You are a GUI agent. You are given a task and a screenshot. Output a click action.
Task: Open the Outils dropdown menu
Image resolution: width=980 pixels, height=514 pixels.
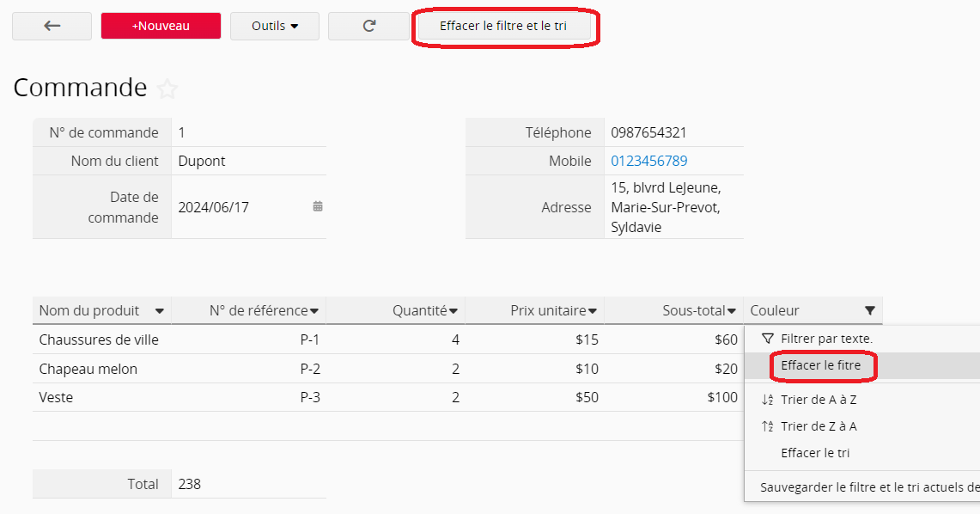point(274,27)
